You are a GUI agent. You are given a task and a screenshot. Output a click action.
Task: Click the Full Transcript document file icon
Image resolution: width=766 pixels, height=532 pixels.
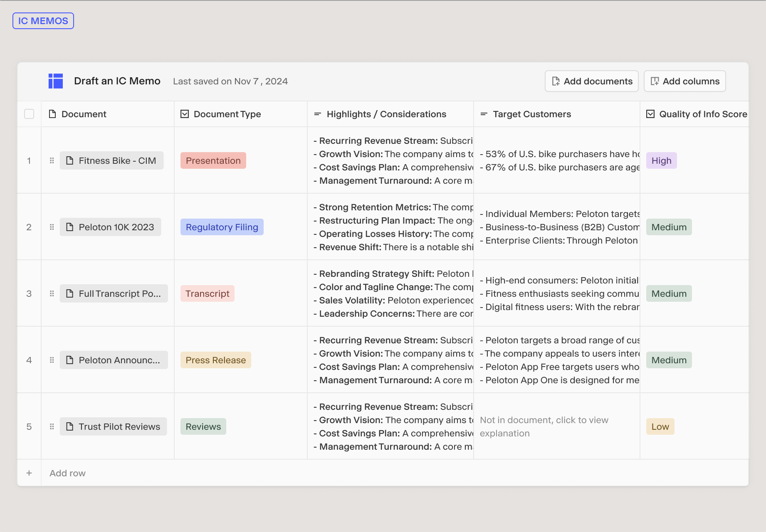(70, 293)
